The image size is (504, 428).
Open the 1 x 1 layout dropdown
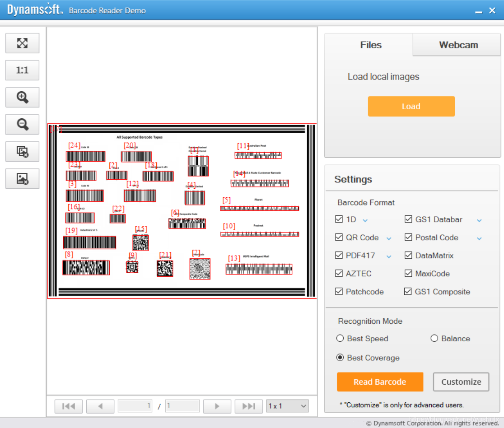pos(287,406)
